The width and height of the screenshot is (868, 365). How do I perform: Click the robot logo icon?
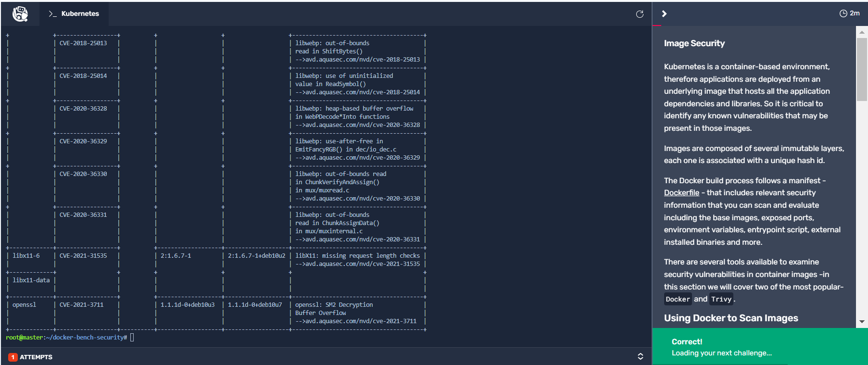20,14
